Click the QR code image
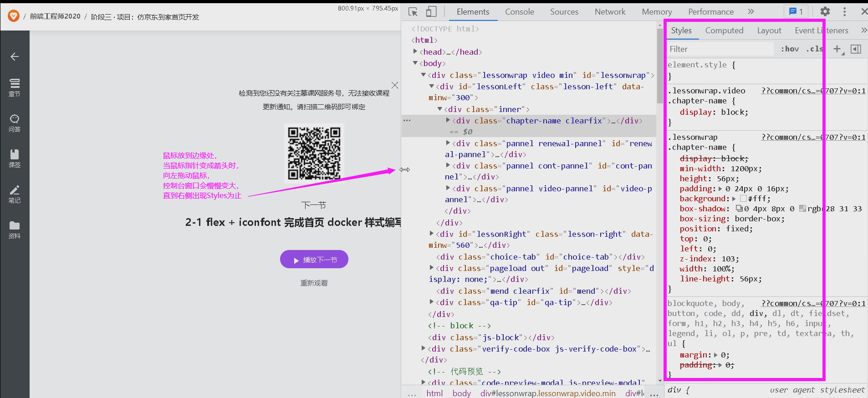Viewport: 868px width, 398px height. coord(314,153)
